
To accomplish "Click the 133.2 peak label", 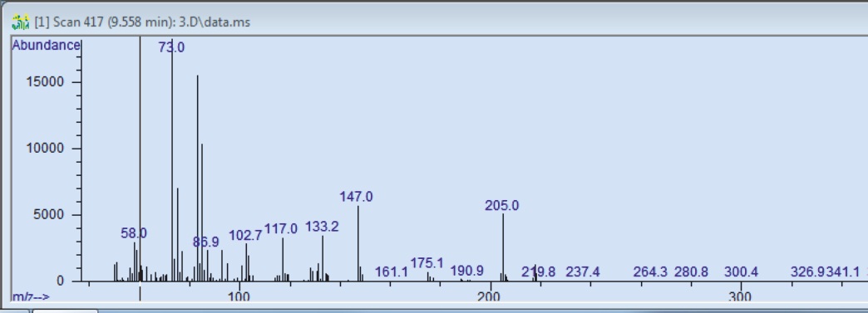I will (323, 227).
